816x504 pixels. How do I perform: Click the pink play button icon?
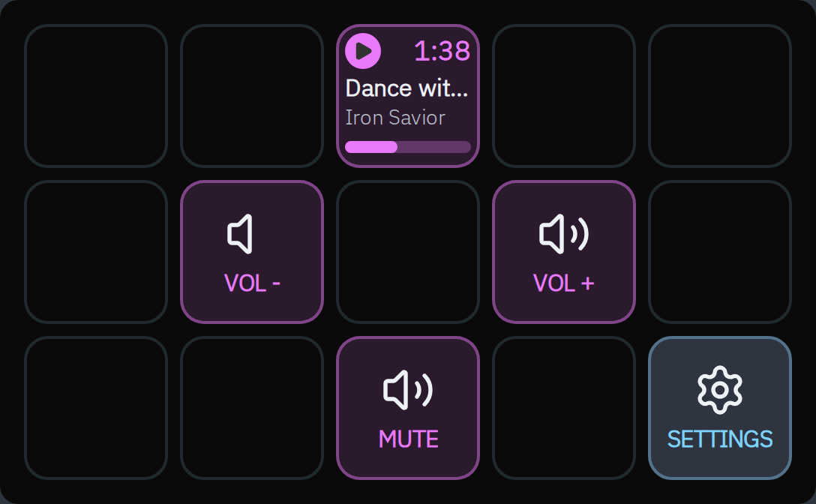click(x=363, y=51)
